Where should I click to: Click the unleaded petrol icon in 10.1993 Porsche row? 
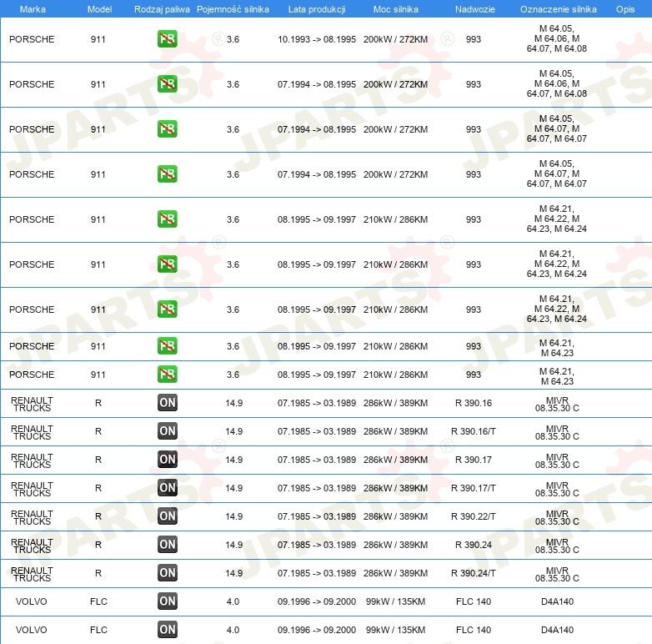167,39
